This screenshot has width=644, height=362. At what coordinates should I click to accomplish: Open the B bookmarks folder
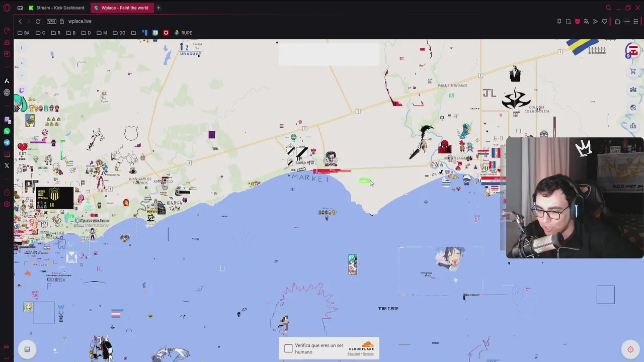click(x=71, y=33)
